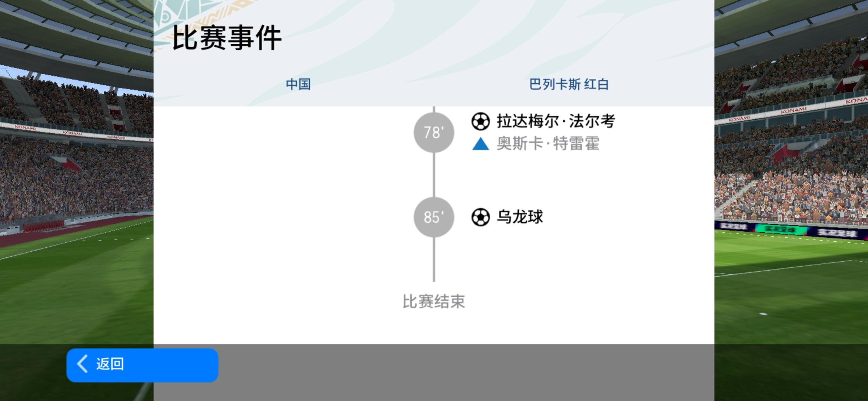Click the 比赛结束 label
Viewport: 868px width, 401px height.
(434, 301)
